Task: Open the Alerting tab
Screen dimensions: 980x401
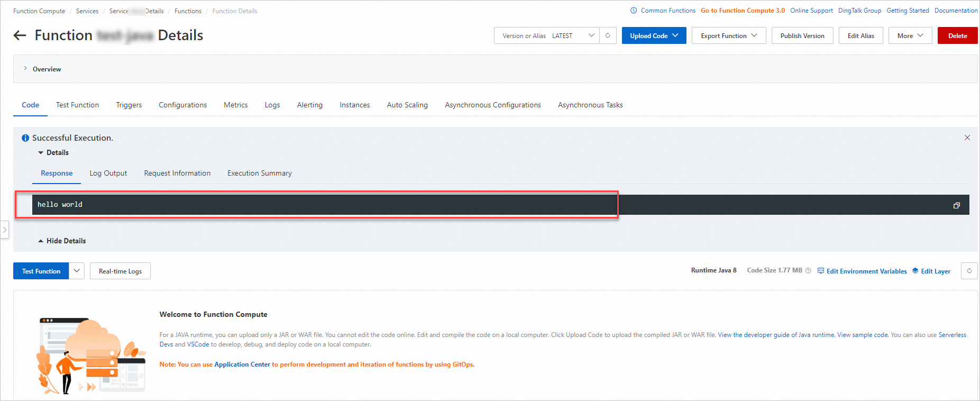Action: (x=310, y=105)
